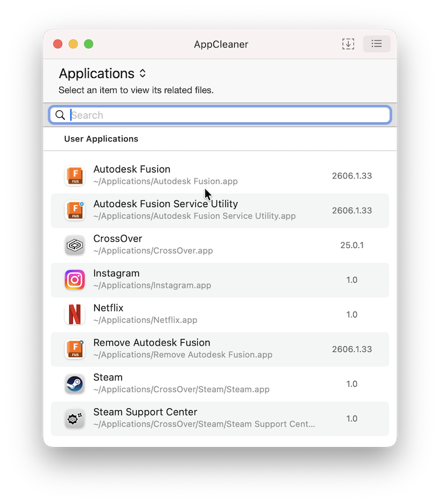Click the Steam app icon
The image size is (440, 504).
click(x=75, y=384)
